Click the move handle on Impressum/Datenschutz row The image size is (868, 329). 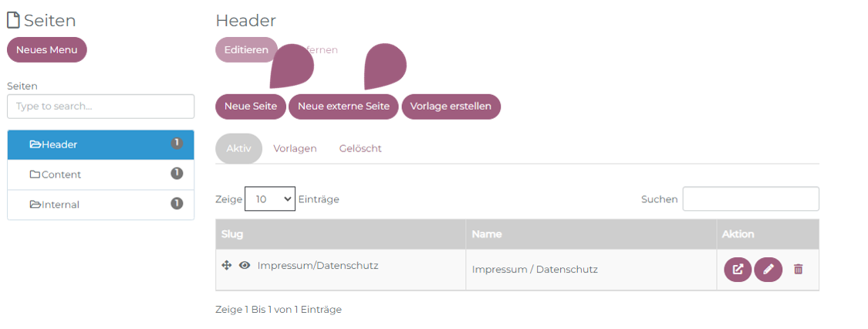point(227,265)
